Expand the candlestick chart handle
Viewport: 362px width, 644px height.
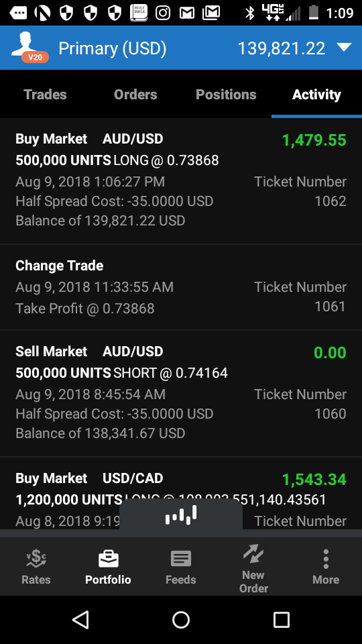coord(180,515)
